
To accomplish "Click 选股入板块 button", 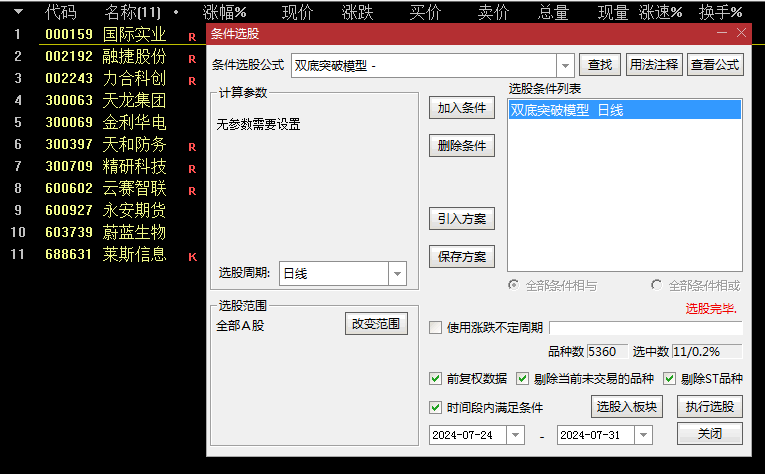I will click(627, 406).
